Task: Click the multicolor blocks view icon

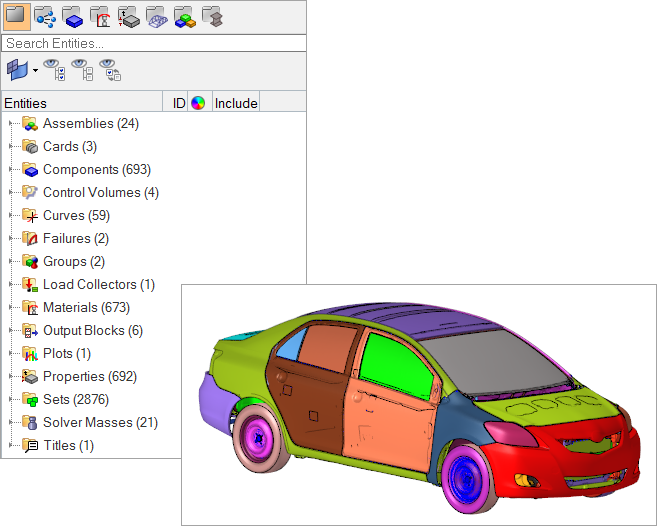Action: pos(184,16)
